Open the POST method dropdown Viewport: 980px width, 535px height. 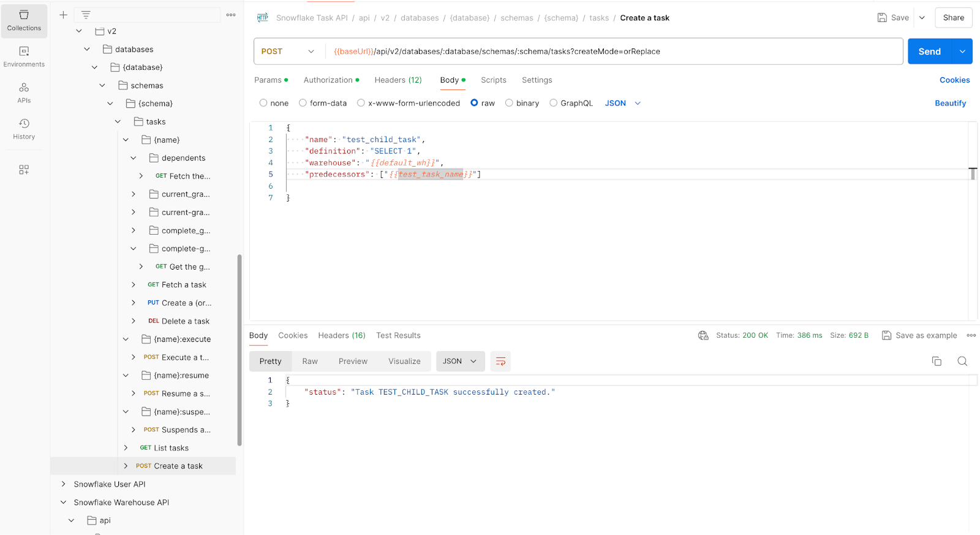[x=288, y=51]
